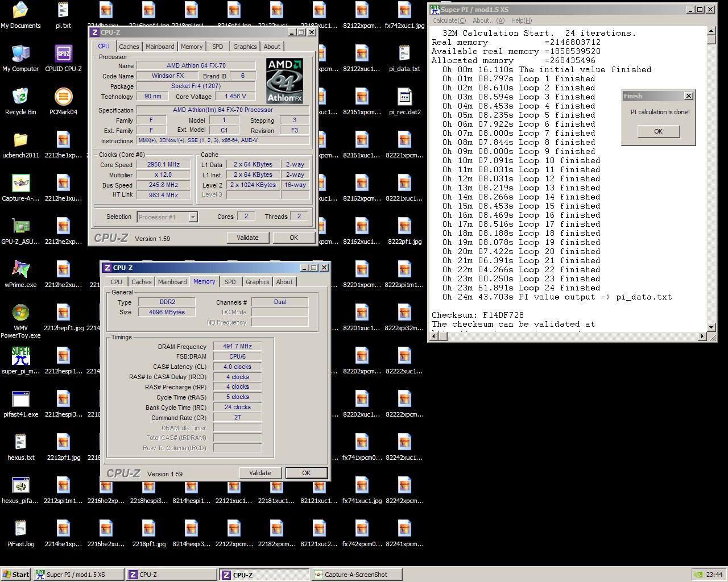Open the pi_data.txt desktop file
The height and width of the screenshot is (582, 728).
tap(404, 59)
